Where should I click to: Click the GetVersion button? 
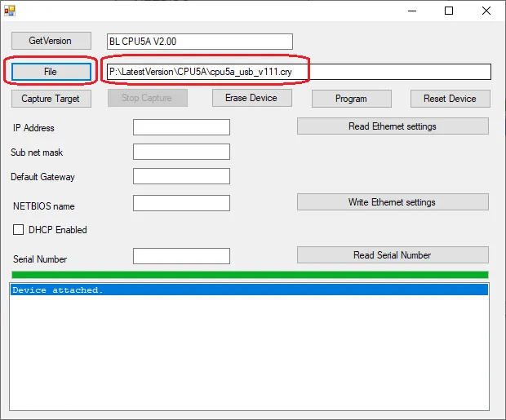point(51,41)
